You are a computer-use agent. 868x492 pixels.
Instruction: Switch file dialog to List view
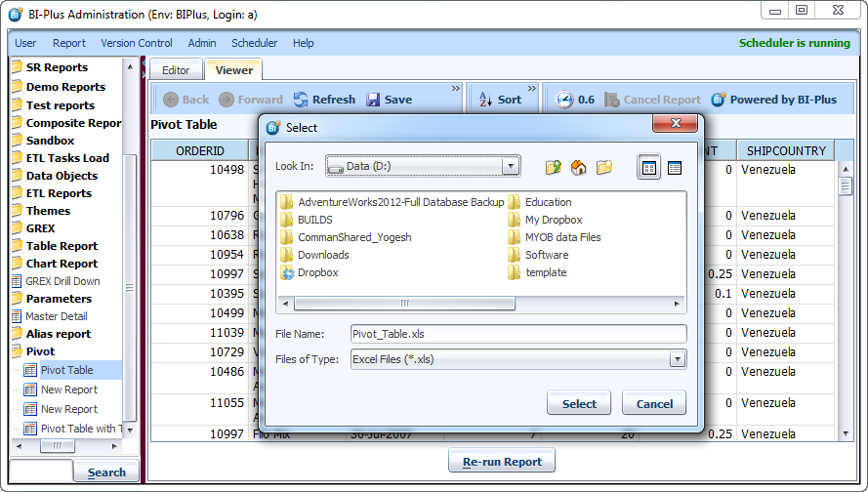[x=648, y=168]
